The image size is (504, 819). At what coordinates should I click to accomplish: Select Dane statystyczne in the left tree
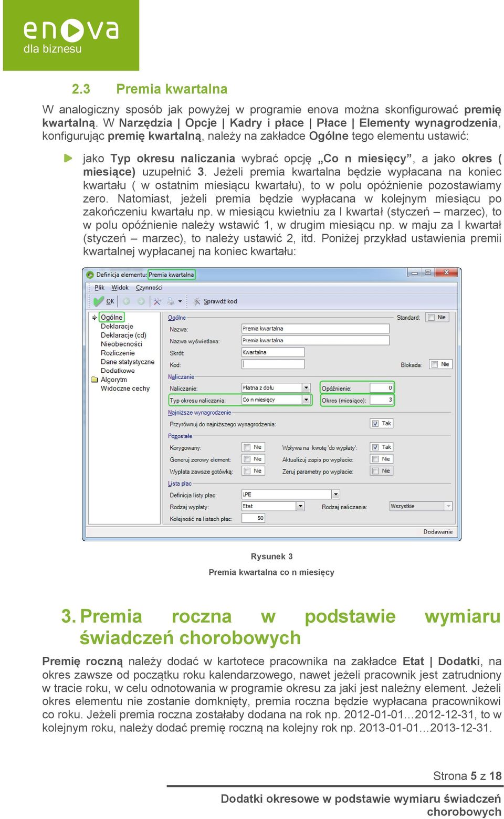click(x=128, y=362)
